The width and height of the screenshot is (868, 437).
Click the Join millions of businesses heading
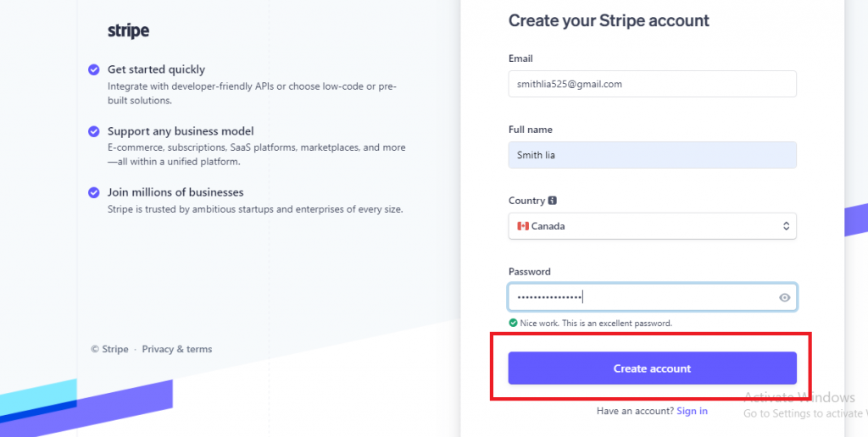tap(175, 192)
